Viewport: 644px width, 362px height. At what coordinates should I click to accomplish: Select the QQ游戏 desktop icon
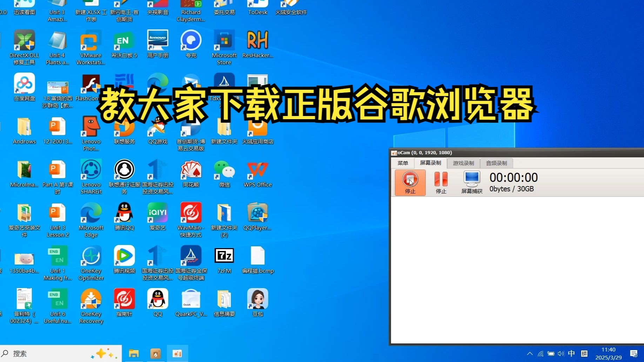click(157, 131)
